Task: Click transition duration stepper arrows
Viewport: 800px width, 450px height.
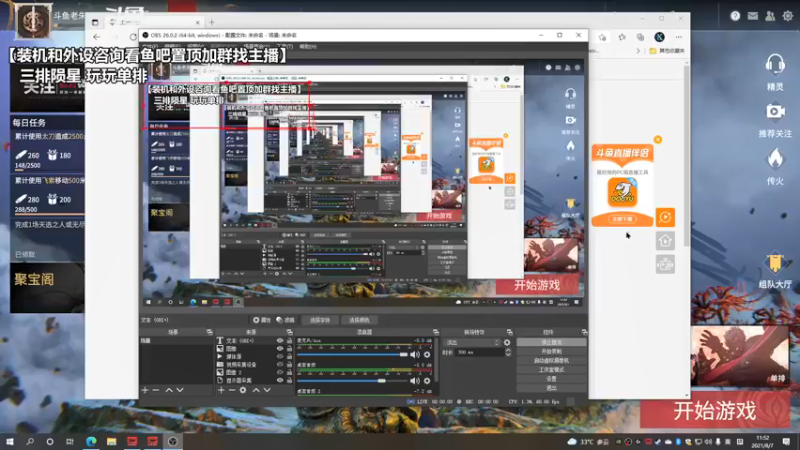Action: [x=508, y=352]
